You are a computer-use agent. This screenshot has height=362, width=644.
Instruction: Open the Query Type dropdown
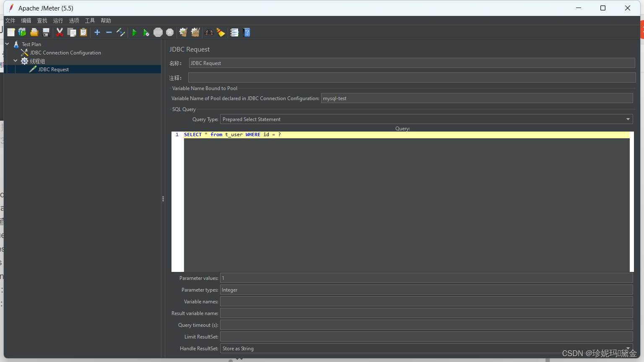(x=426, y=119)
